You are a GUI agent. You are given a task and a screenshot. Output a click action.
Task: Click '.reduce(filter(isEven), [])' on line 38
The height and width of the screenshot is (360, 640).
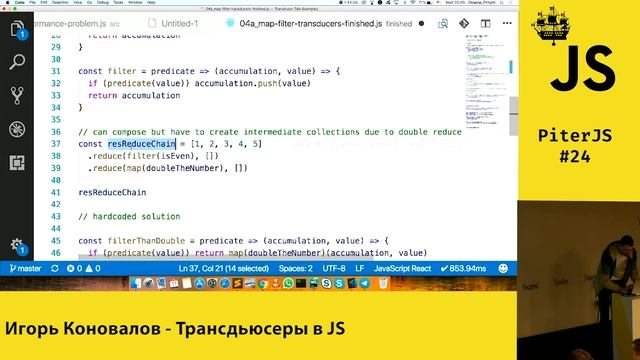point(153,156)
